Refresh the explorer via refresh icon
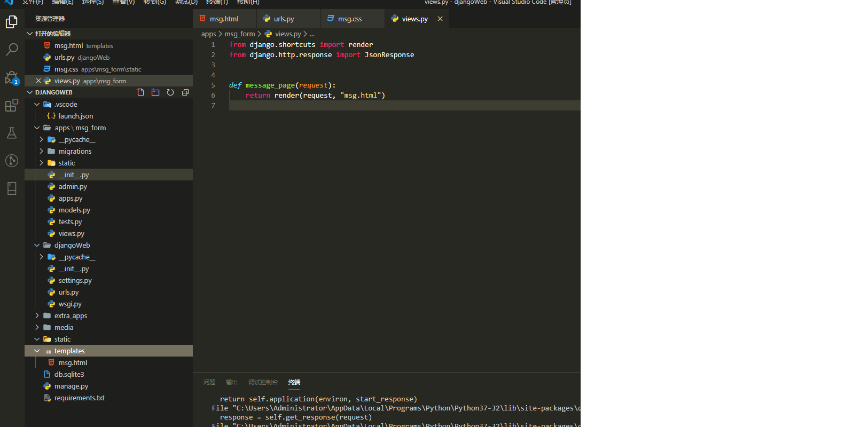Image resolution: width=868 pixels, height=427 pixels. (x=170, y=92)
